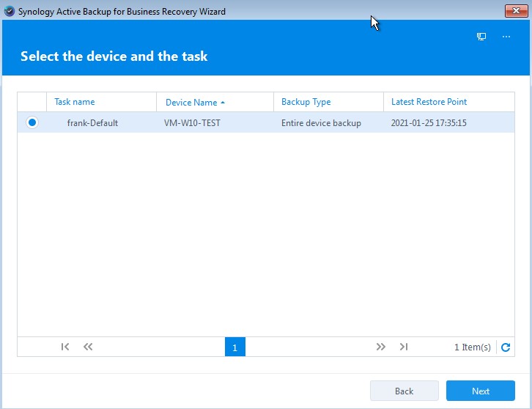Refresh the task list
Viewport: 532px width, 409px height.
(506, 347)
